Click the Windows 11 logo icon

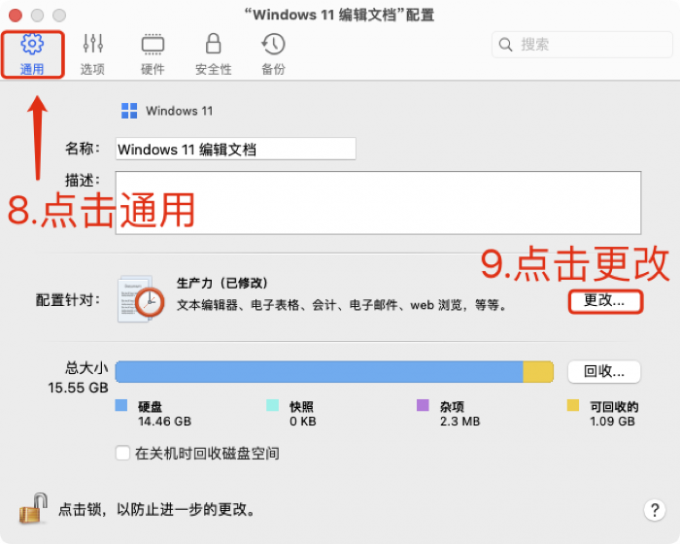click(129, 111)
